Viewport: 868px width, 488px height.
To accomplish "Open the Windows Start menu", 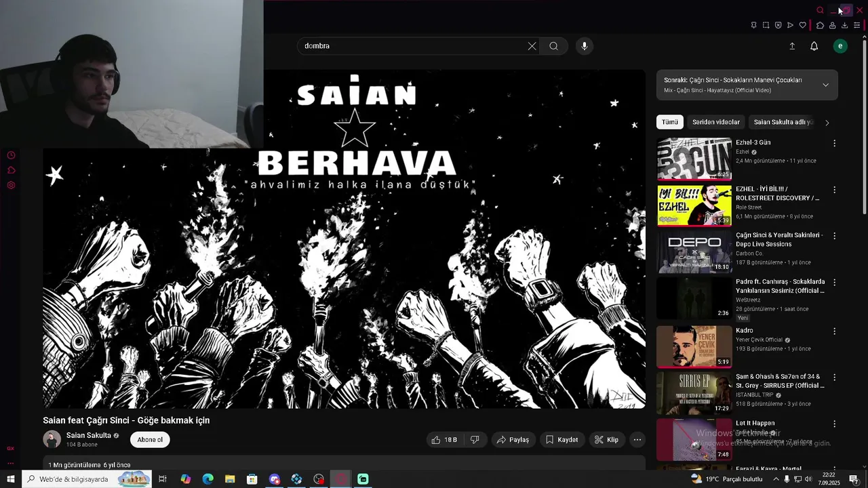I will click(11, 479).
